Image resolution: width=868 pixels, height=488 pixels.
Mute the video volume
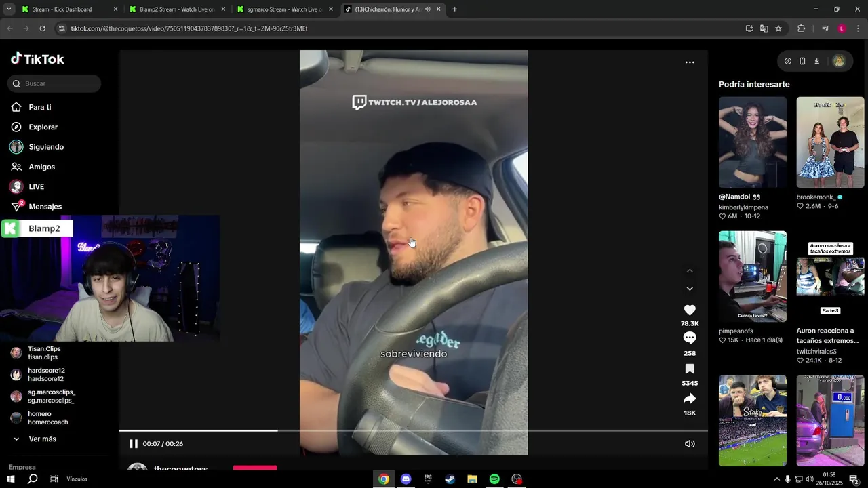[690, 444]
